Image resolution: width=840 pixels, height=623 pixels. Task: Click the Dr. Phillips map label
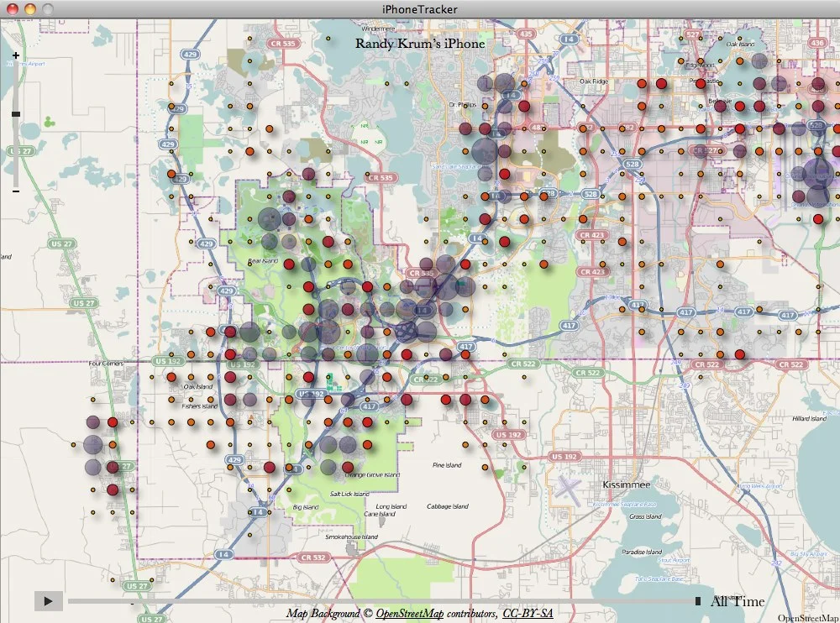(463, 105)
